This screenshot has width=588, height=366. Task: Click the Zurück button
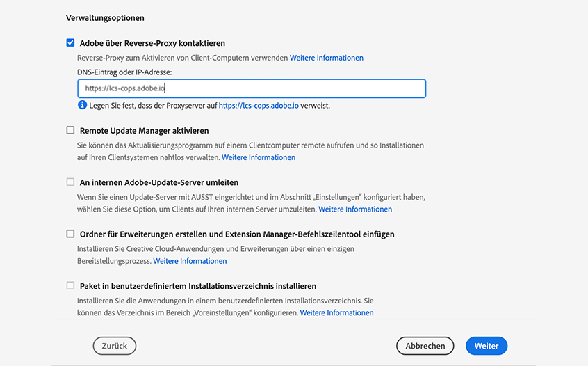(x=115, y=346)
